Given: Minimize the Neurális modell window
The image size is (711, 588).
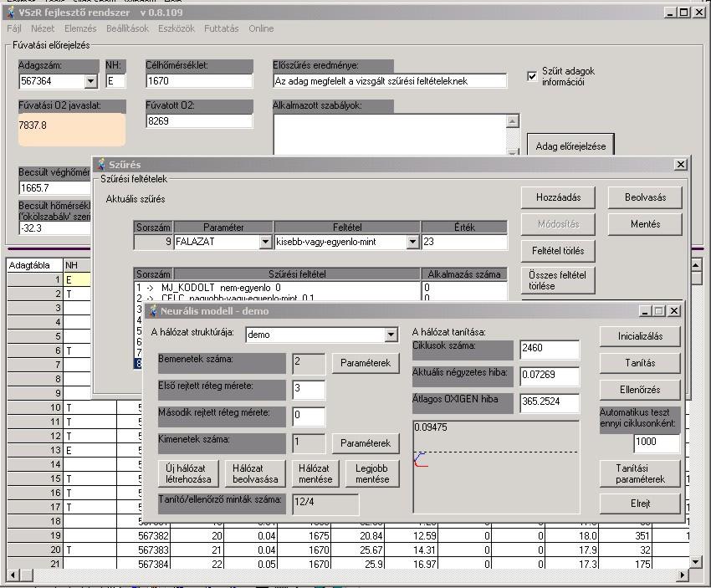Looking at the screenshot, I should click(645, 311).
